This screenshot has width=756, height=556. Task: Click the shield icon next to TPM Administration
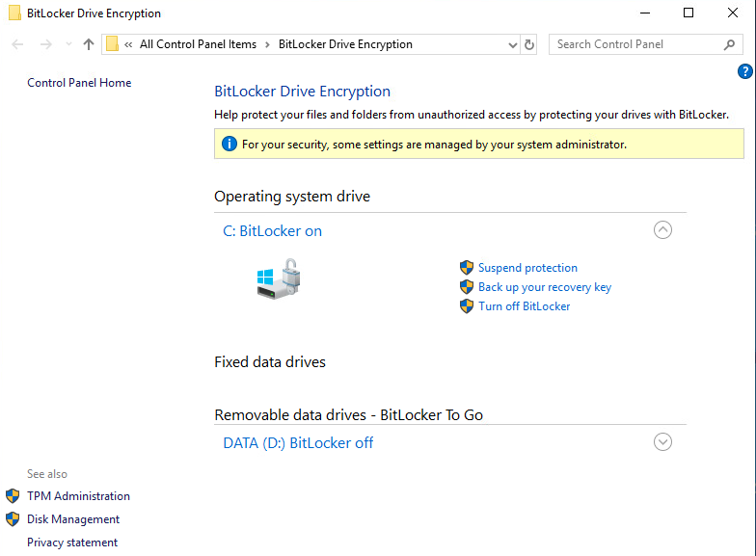tap(13, 495)
